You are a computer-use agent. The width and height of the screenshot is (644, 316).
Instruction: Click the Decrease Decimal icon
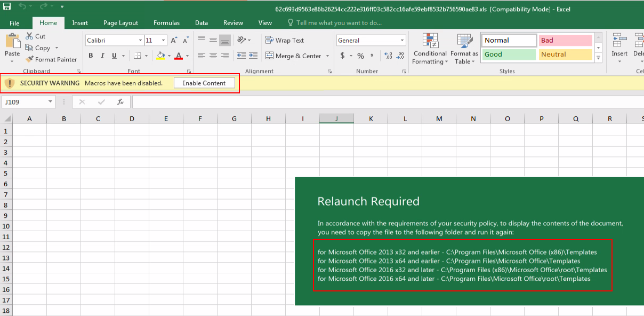tap(400, 56)
